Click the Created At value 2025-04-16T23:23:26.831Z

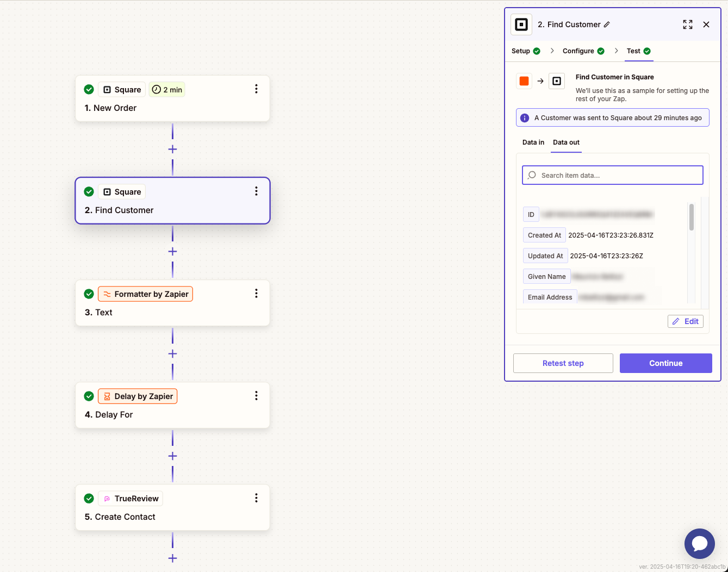coord(611,235)
